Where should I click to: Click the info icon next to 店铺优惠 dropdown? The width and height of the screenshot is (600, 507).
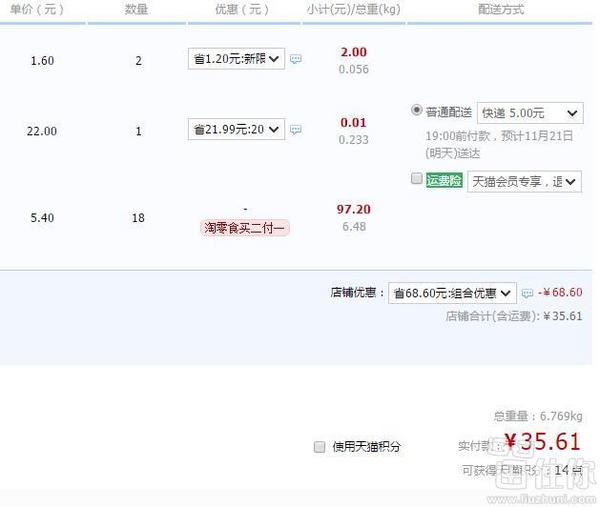point(527,293)
